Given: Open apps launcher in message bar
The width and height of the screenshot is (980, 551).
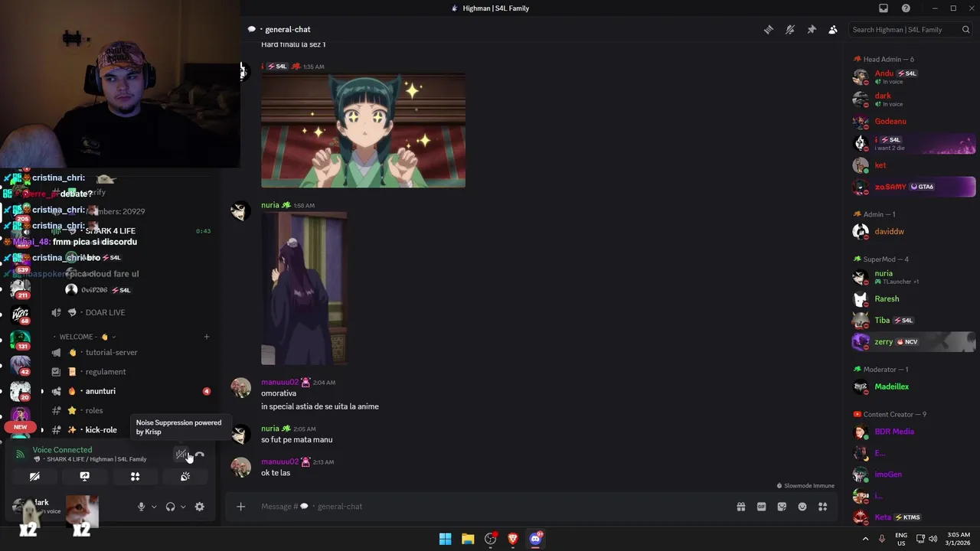Looking at the screenshot, I should point(823,507).
